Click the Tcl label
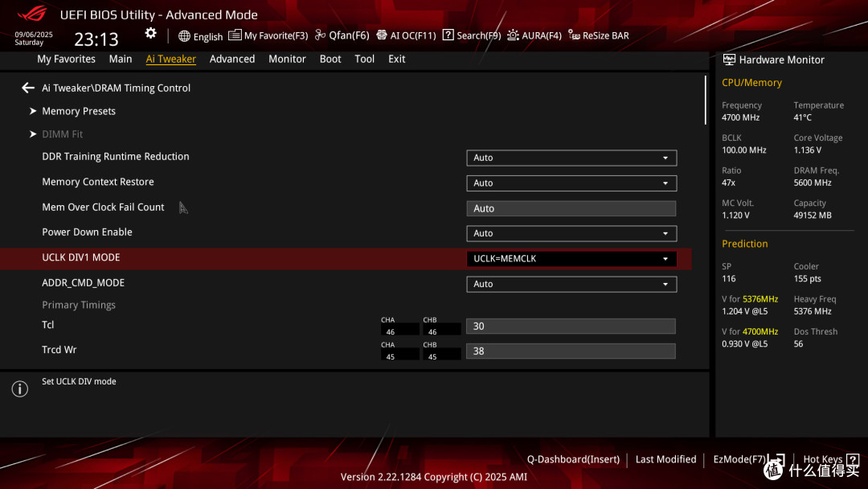This screenshot has width=868, height=489. tap(48, 325)
